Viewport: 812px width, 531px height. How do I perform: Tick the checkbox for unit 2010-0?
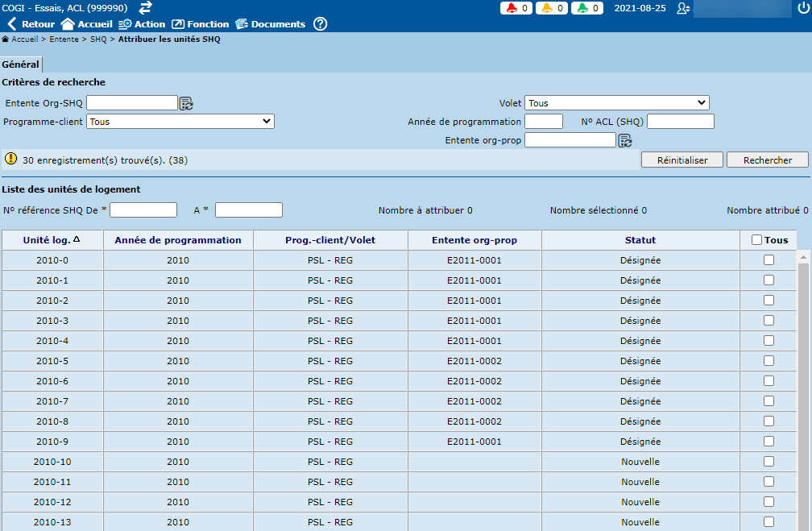coord(768,260)
